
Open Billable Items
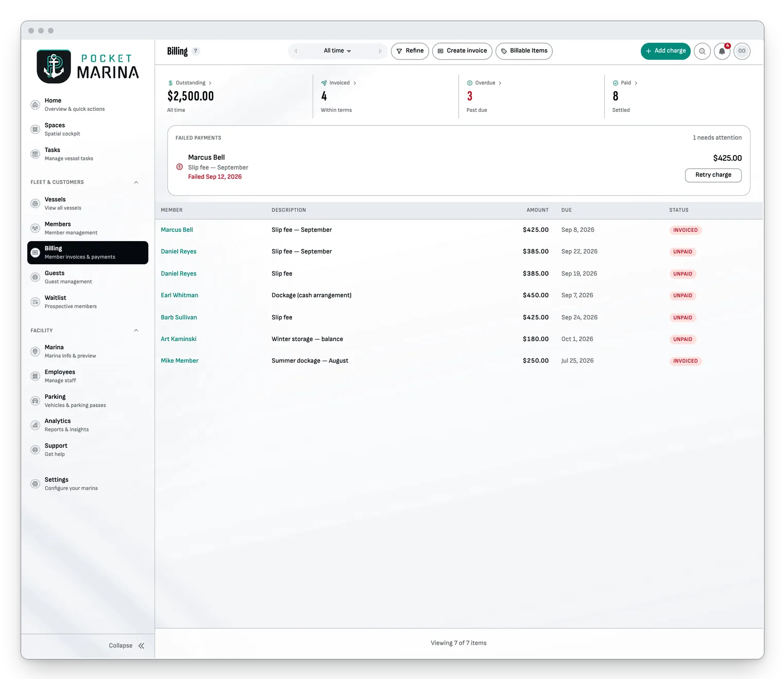click(524, 51)
